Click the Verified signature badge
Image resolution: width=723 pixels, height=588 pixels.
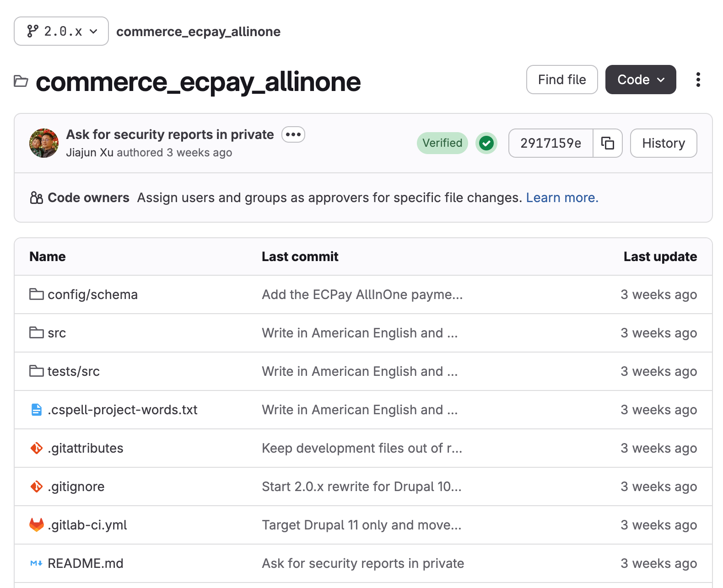coord(442,143)
